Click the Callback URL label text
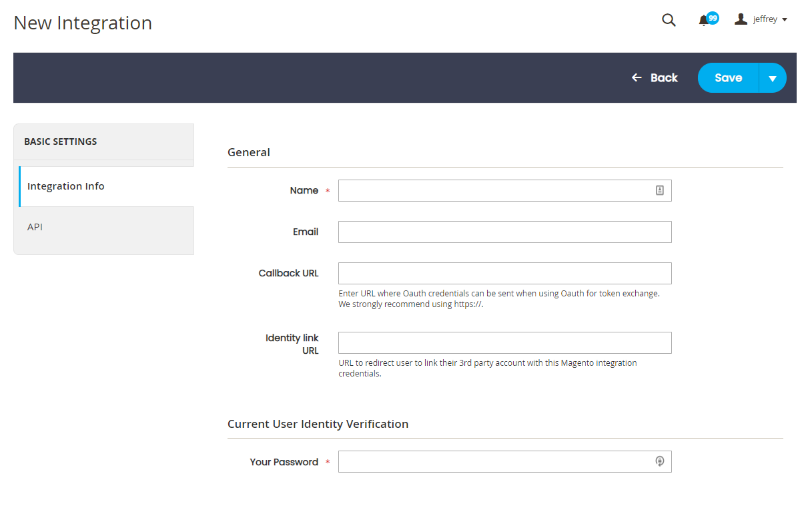The height and width of the screenshot is (510, 812). 288,273
